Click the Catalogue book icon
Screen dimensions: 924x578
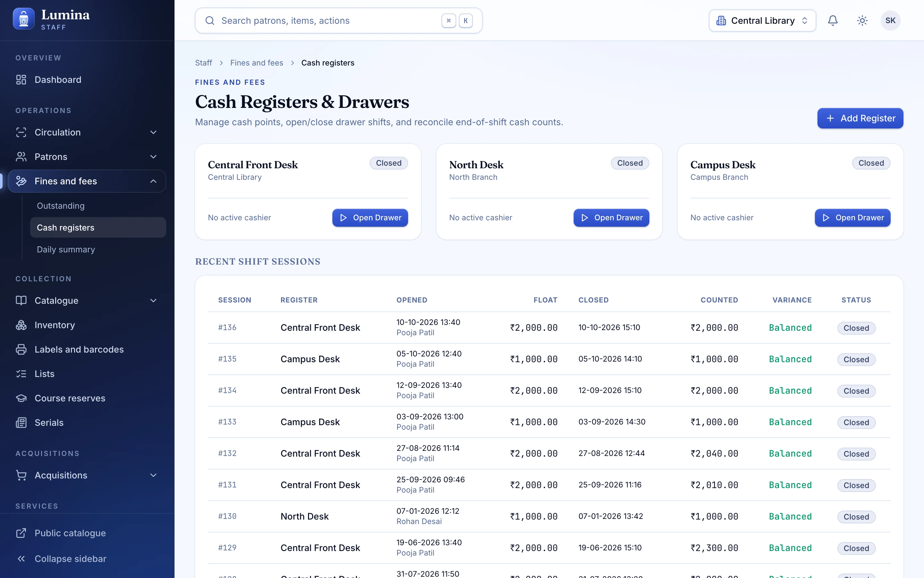[x=21, y=301]
